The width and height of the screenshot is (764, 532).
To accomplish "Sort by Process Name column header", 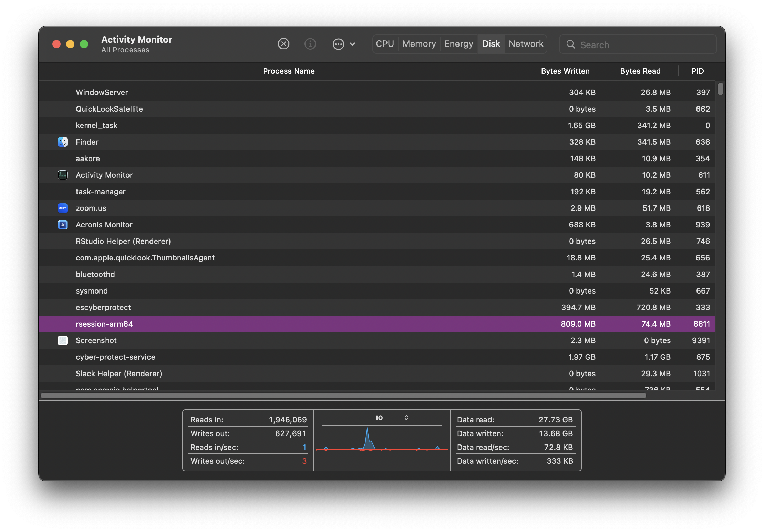I will [x=289, y=71].
